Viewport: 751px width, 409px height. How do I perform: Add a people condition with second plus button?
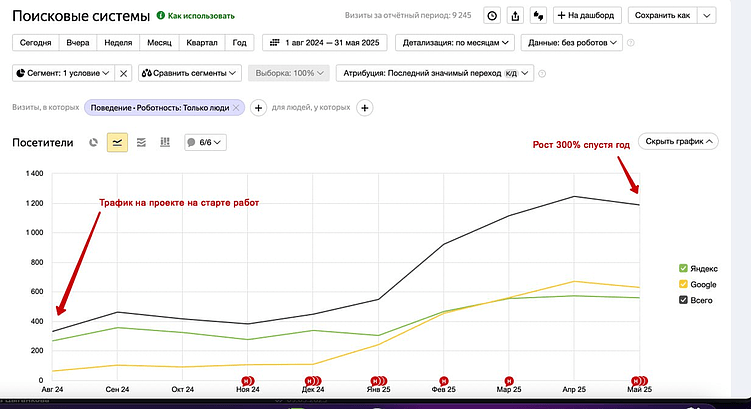click(x=364, y=108)
